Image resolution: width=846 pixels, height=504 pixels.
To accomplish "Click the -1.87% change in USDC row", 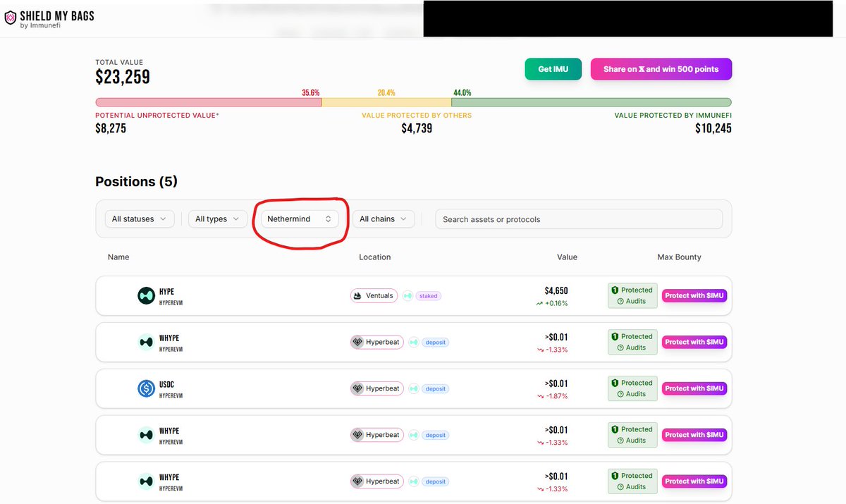I will (557, 396).
